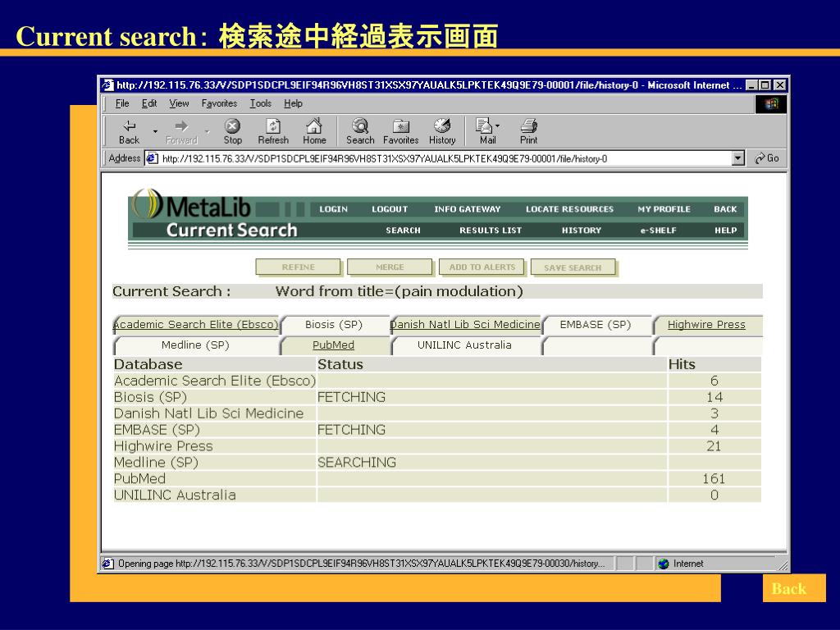
Task: Click the yellow Back button on slide
Action: (x=794, y=588)
